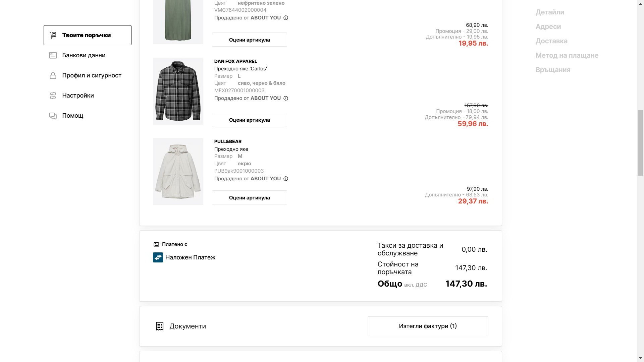Jump to the Детайли section
Viewport: 644px width, 362px height.
coord(550,12)
